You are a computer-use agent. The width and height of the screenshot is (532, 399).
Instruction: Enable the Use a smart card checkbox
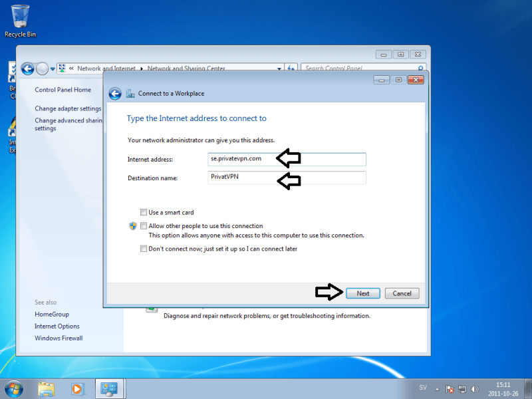point(144,213)
